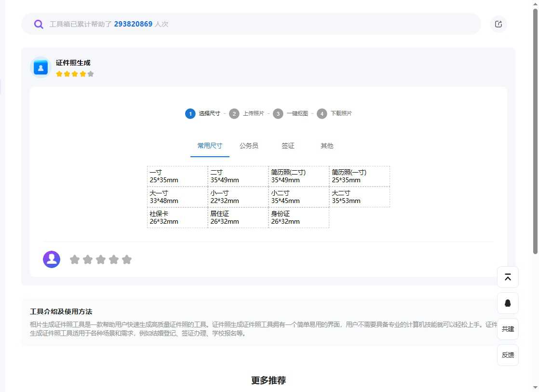Select the 身份证 26*32mm size option
This screenshot has width=539, height=392.
[x=298, y=217]
